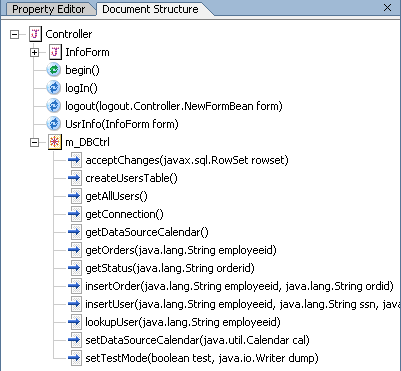This screenshot has width=401, height=371.
Task: Click the m_DBCtrl control icon
Action: [55, 142]
